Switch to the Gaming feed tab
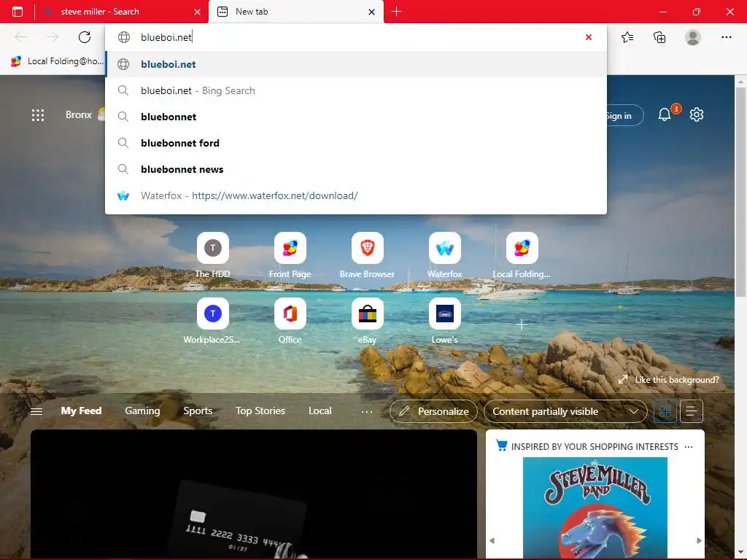The height and width of the screenshot is (560, 747). click(x=142, y=411)
